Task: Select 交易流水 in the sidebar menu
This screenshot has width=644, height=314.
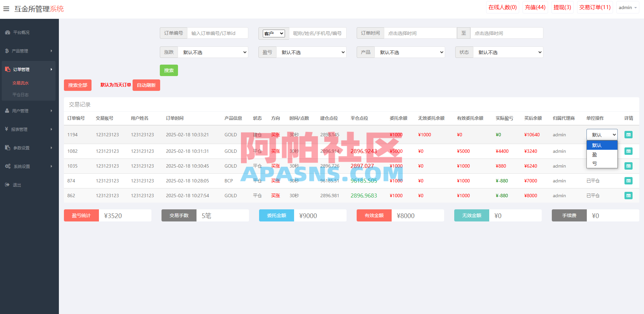Action: pyautogui.click(x=21, y=83)
